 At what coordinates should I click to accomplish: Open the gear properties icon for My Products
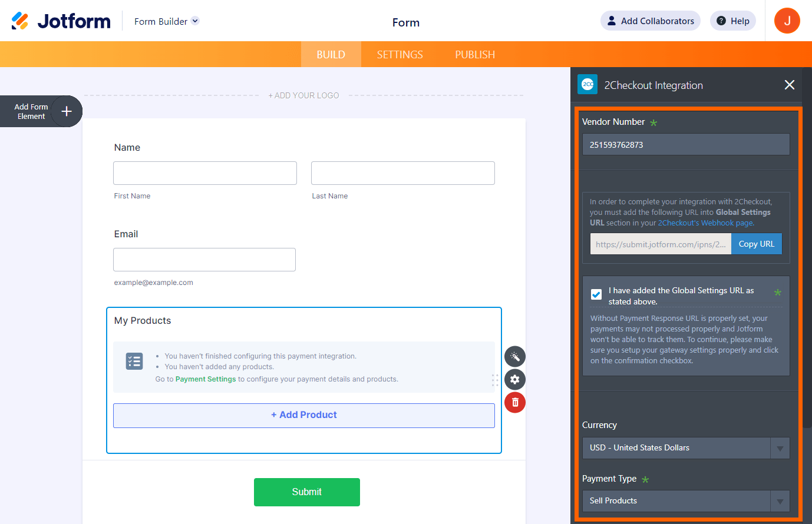tap(515, 379)
